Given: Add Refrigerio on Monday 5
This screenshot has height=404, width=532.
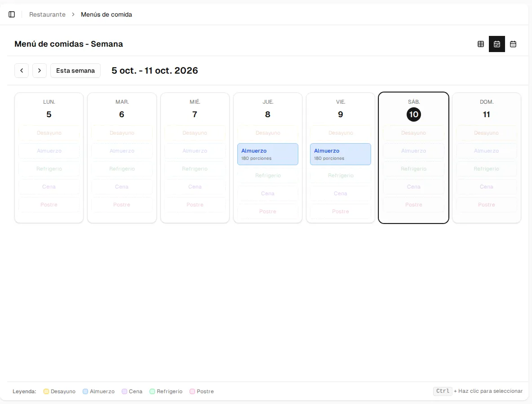Looking at the screenshot, I should [x=49, y=169].
